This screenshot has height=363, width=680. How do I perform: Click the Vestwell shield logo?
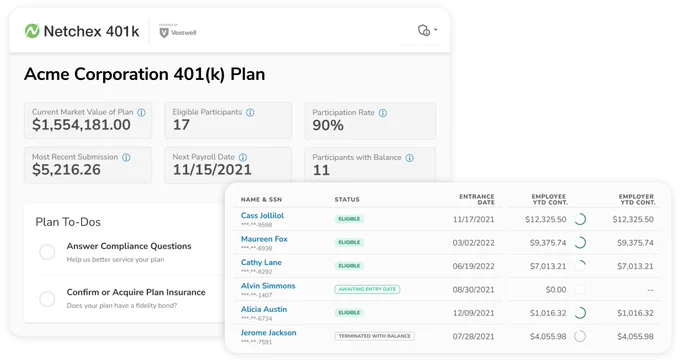[164, 33]
